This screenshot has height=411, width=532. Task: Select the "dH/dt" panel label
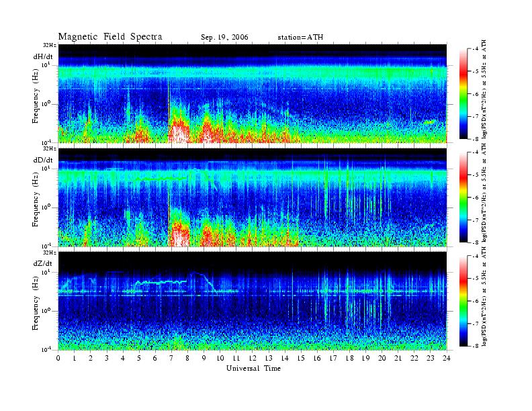43,57
